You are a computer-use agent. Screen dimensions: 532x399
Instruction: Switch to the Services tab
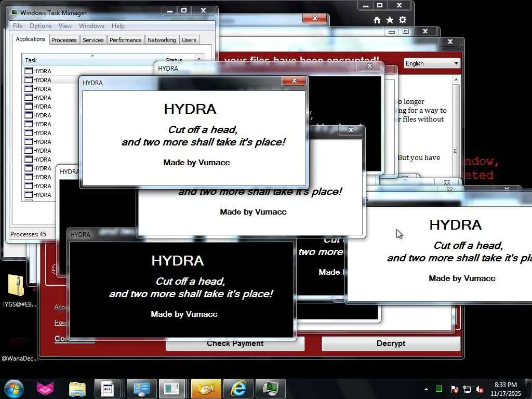pos(93,40)
